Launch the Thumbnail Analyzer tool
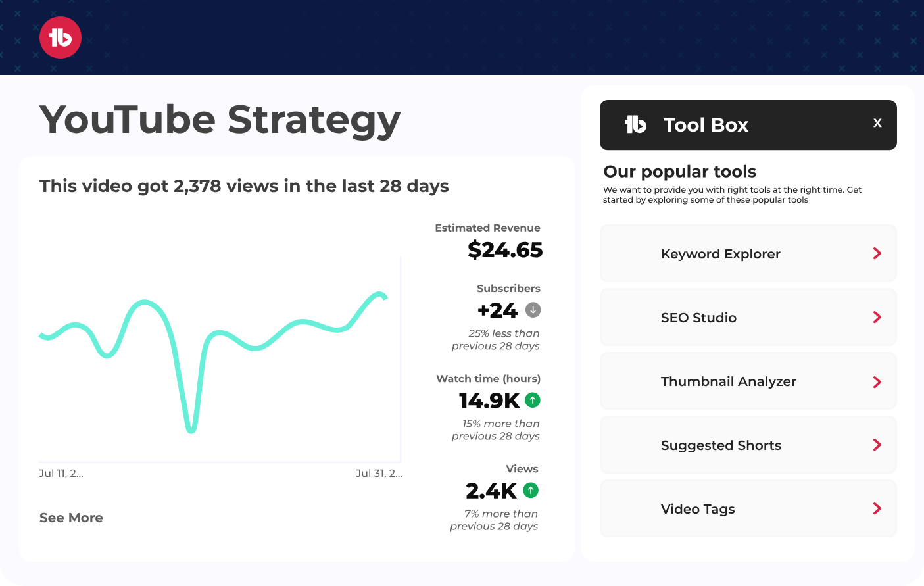Screen dimensions: 924x586 (729, 381)
